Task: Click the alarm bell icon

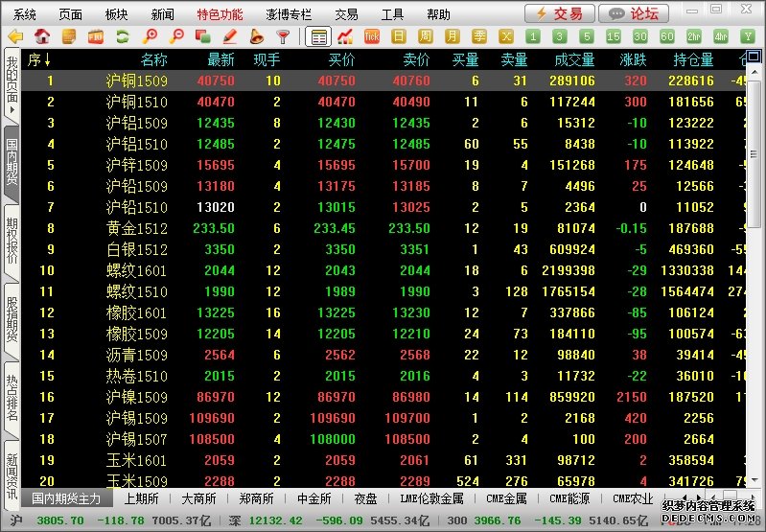Action: click(x=256, y=36)
